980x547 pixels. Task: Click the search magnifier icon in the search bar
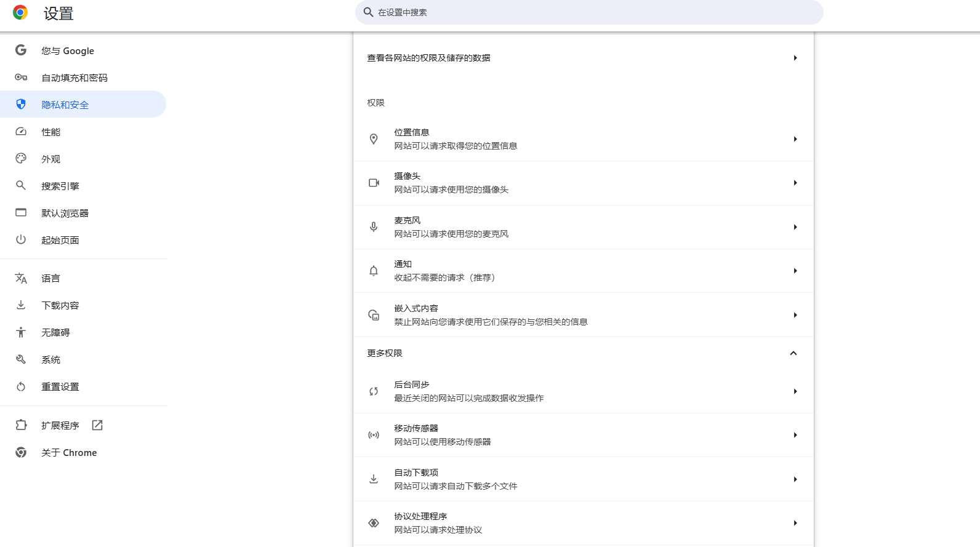[368, 12]
